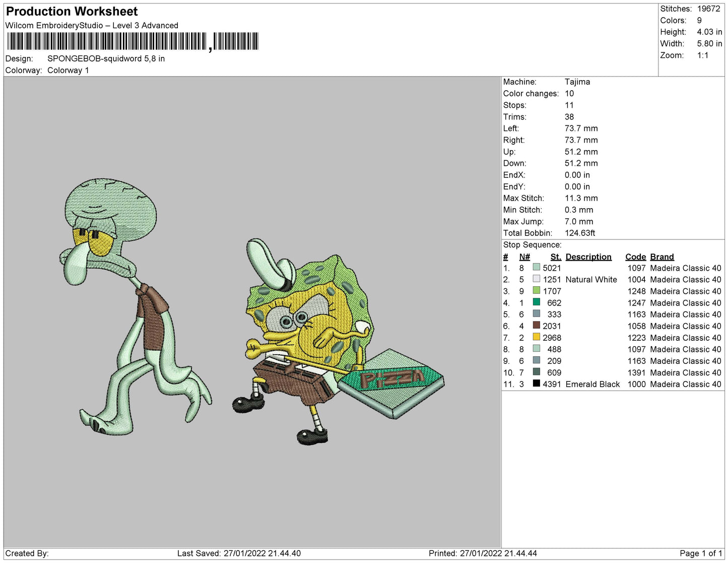
Task: Click the thread code 1247
Action: coord(636,302)
